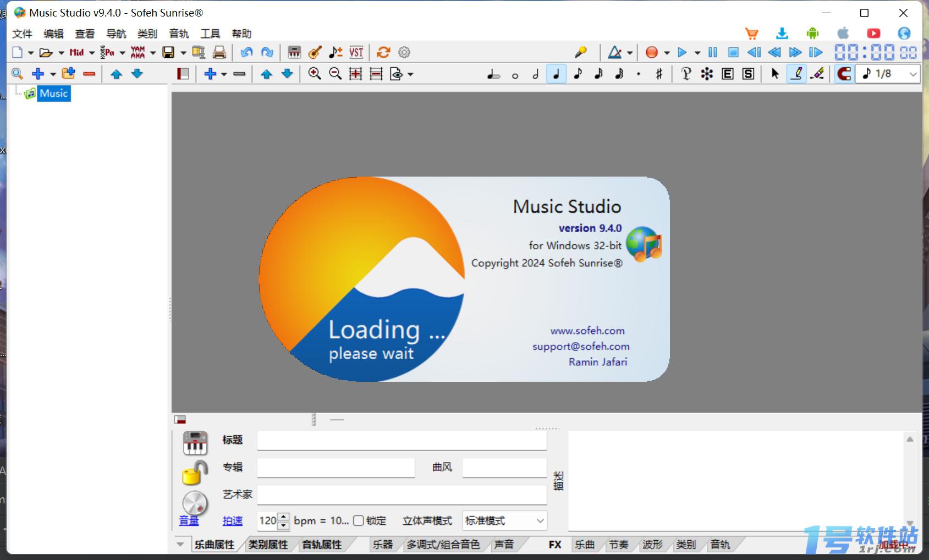The height and width of the screenshot is (560, 929).
Task: Switch to the 多调式/组合音色 tab
Action: pyautogui.click(x=443, y=545)
